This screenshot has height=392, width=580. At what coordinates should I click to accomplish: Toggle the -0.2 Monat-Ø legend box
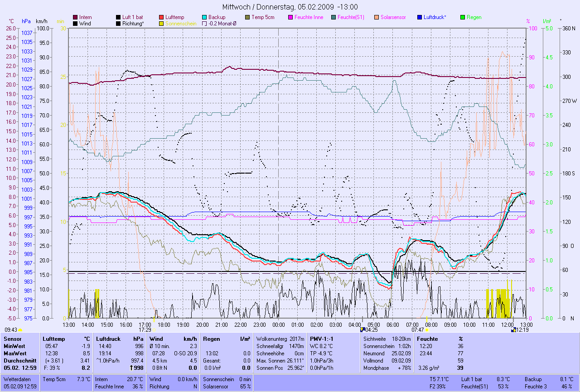[204, 24]
